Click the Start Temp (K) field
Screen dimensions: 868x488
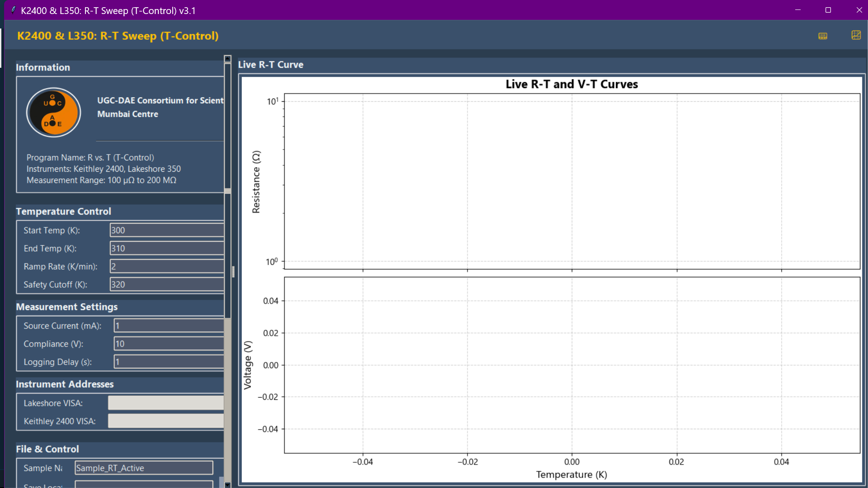coord(167,230)
